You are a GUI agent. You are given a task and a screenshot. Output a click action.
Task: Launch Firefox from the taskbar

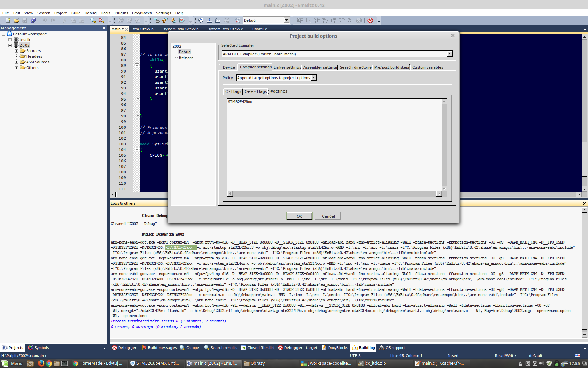[41, 363]
